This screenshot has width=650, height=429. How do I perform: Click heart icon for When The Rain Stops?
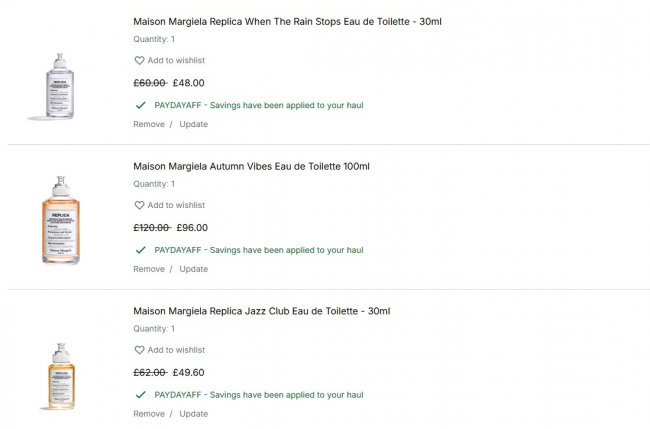coord(140,61)
